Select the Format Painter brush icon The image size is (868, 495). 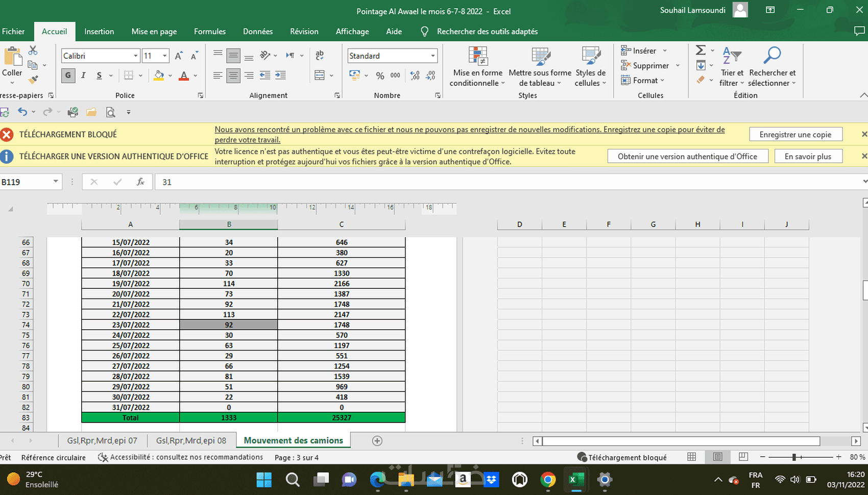(x=33, y=80)
